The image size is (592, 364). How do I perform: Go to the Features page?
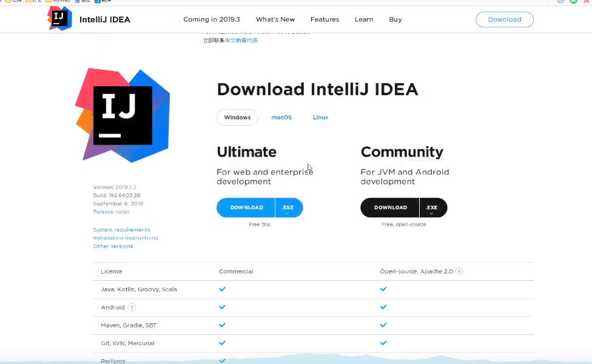(x=325, y=19)
